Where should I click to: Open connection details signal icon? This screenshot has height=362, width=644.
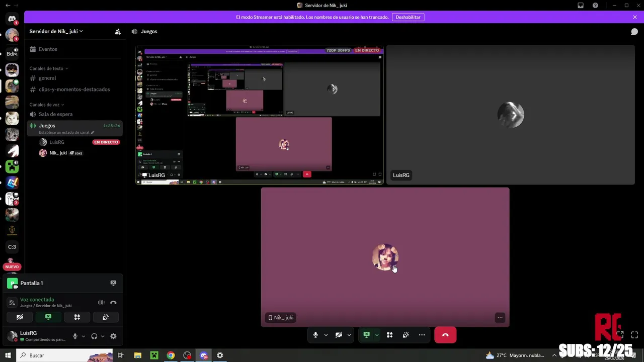click(x=12, y=302)
